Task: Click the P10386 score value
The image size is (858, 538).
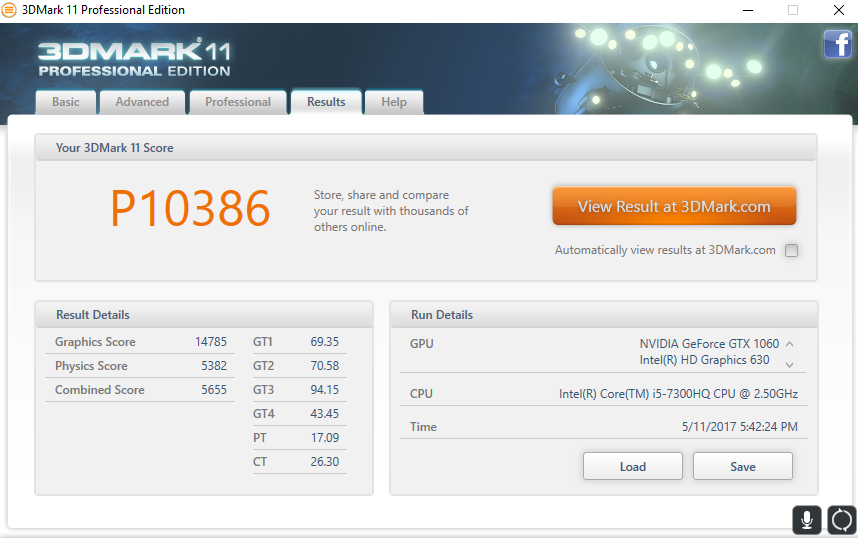Action: 190,208
